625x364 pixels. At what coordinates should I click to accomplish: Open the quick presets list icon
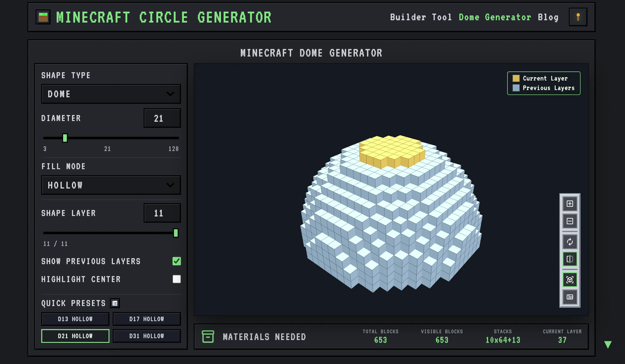tap(115, 303)
